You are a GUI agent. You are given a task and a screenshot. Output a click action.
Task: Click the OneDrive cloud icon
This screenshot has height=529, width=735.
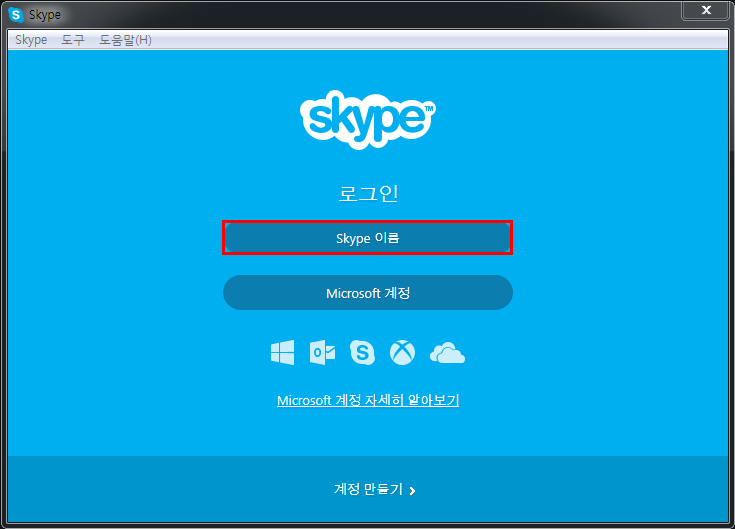[447, 353]
